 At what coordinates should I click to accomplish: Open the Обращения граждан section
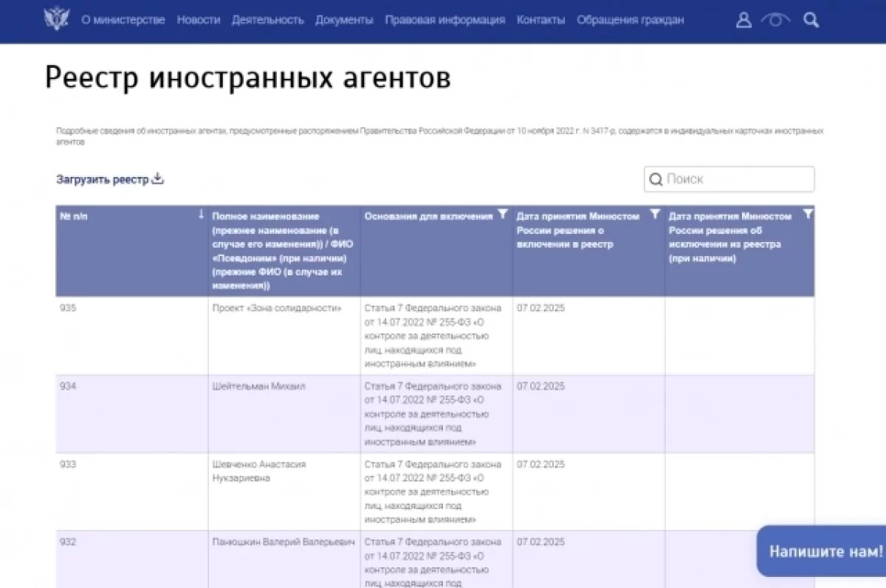pos(629,21)
